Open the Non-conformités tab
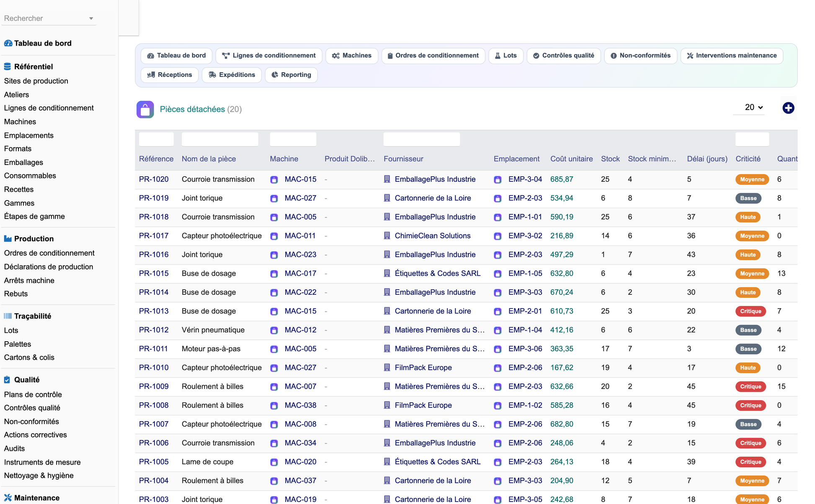Screen dimensions: 815x504 [x=640, y=56]
